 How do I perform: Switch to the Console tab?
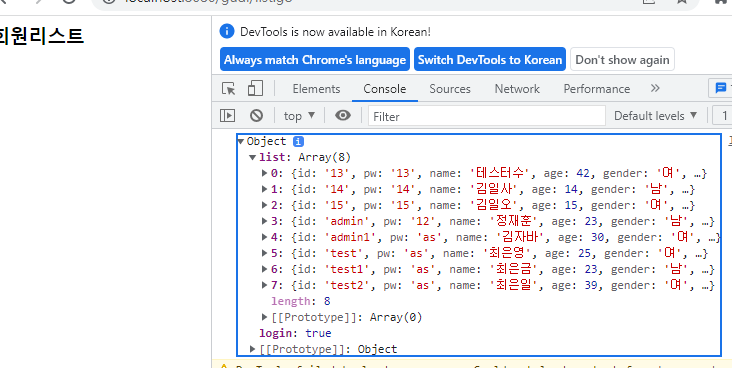(385, 89)
